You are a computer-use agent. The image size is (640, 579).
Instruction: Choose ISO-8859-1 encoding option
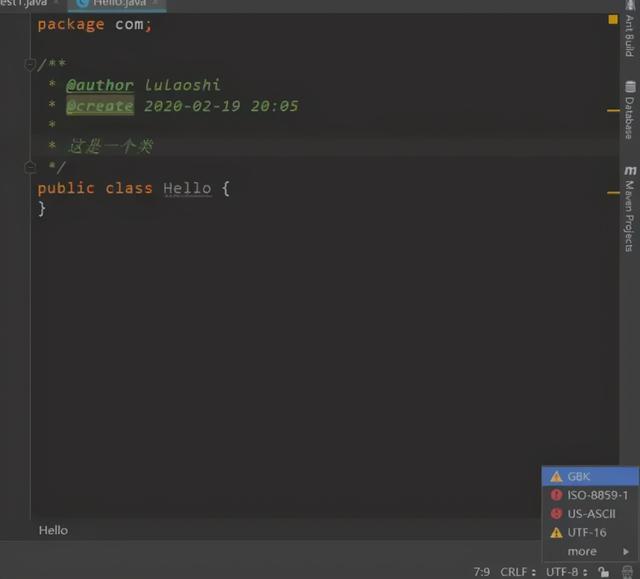[590, 495]
